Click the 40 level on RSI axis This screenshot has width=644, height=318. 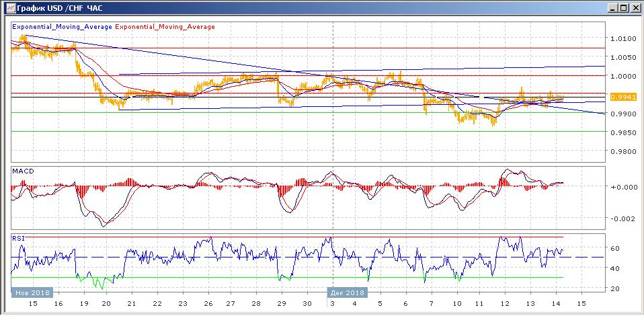(615, 268)
